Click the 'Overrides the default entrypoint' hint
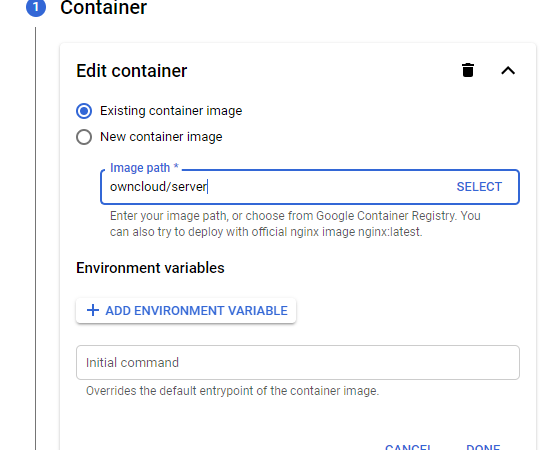 tap(232, 391)
